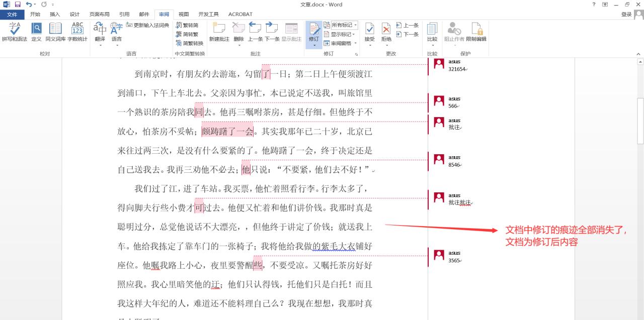The height and width of the screenshot is (320, 644).
Task: Click 登录 sign in link
Action: pyautogui.click(x=626, y=14)
